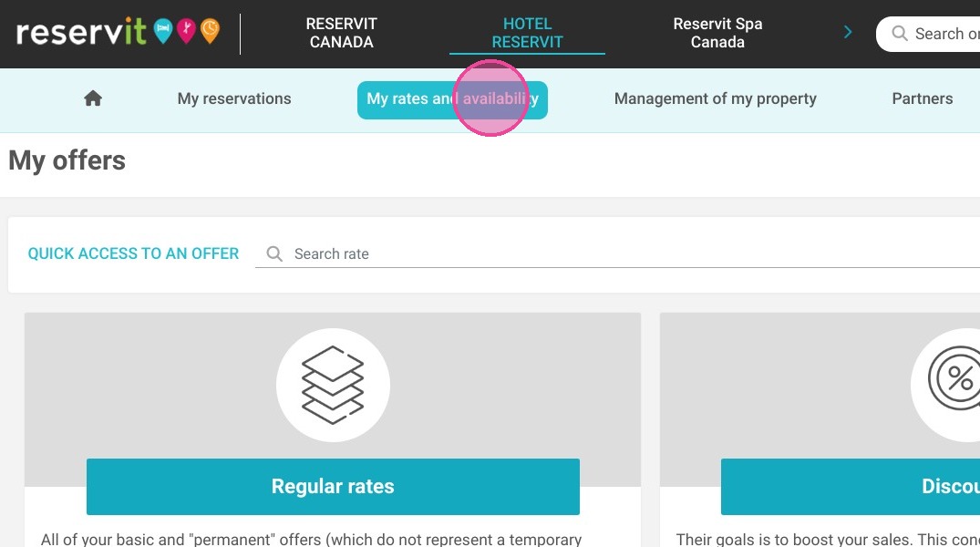Screen dimensions: 980x547
Task: Click the Discount offers button
Action: [850, 486]
